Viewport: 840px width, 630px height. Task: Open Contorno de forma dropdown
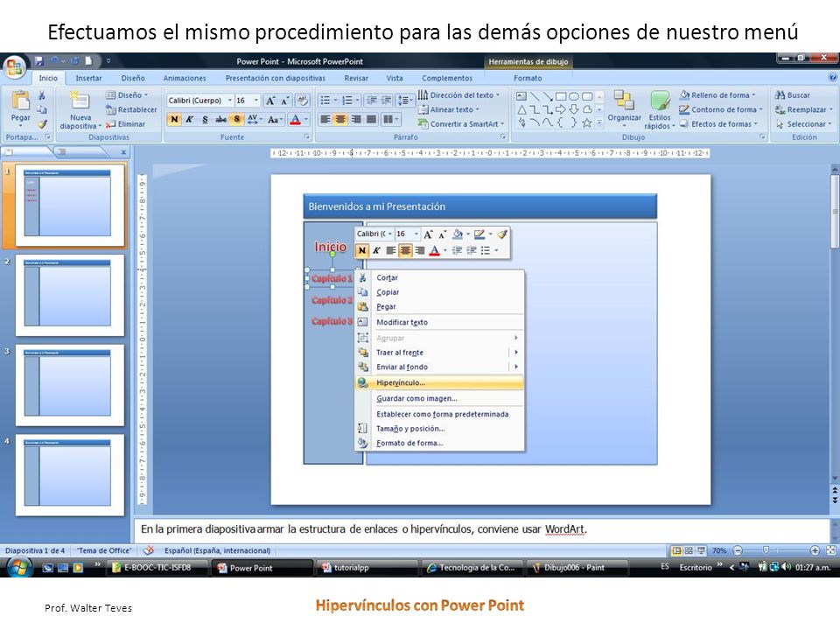(x=721, y=109)
